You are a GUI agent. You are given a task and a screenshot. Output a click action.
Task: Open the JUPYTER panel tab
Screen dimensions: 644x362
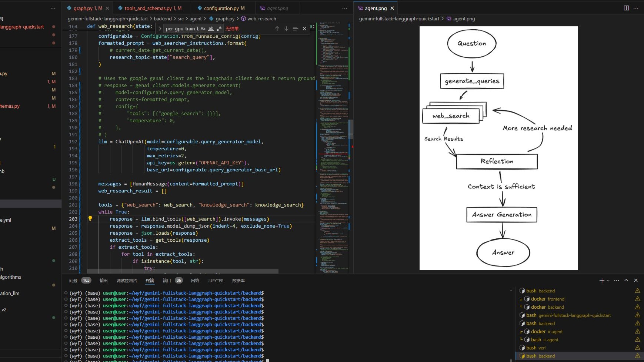tap(216, 281)
